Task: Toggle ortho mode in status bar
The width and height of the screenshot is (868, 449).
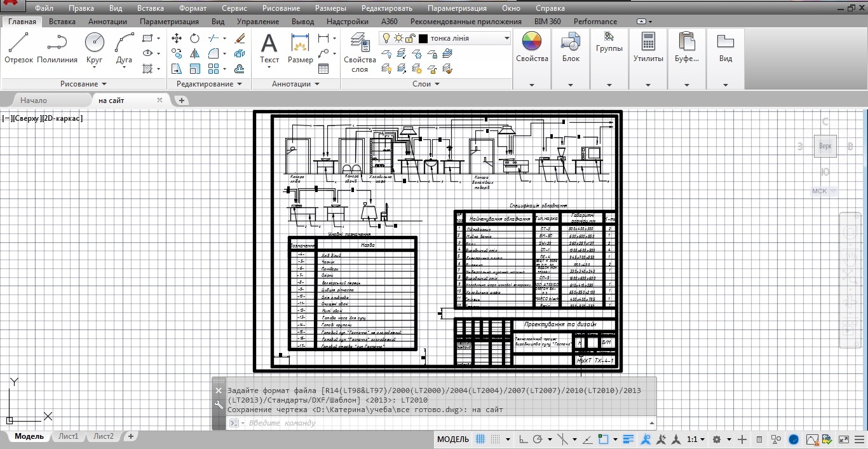Action: click(x=524, y=439)
